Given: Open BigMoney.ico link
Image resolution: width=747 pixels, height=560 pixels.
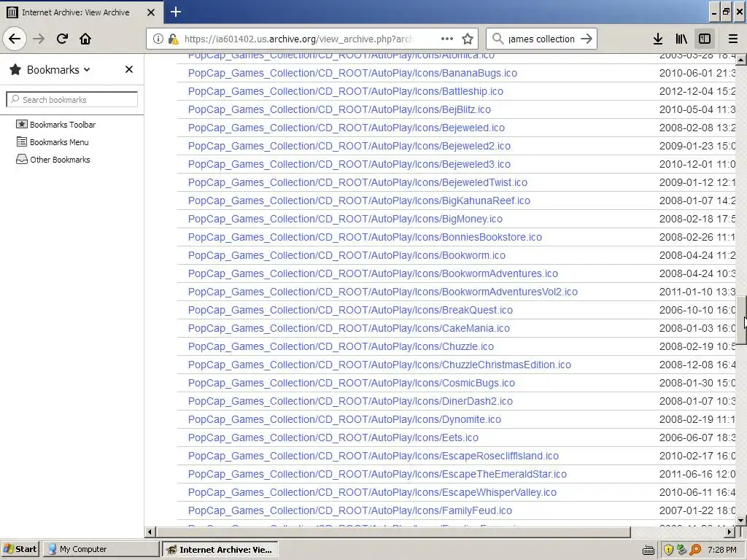Looking at the screenshot, I should (x=345, y=219).
